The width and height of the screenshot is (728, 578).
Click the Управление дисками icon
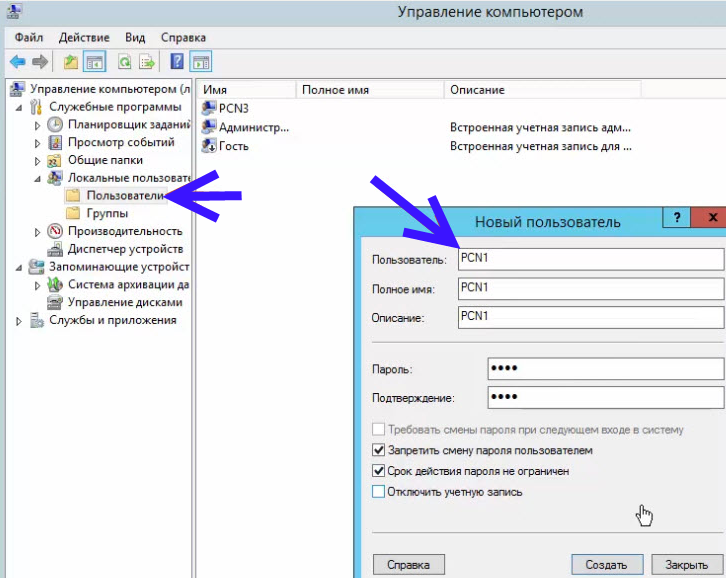[55, 302]
